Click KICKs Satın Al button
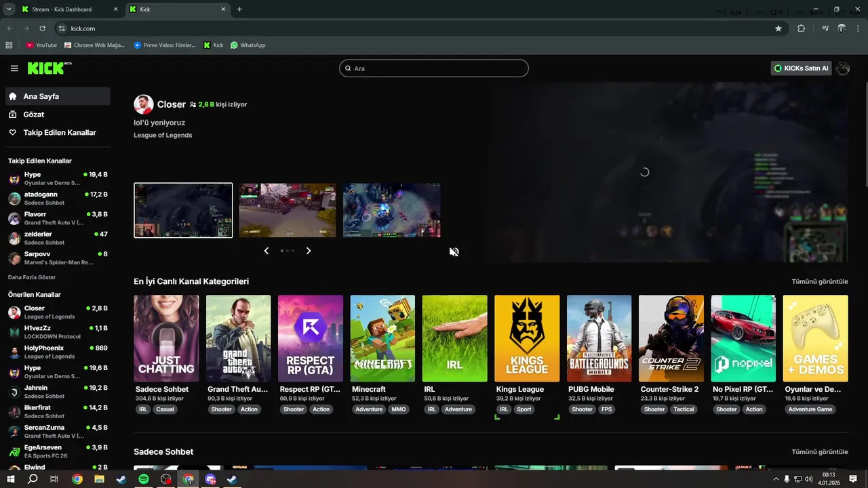The height and width of the screenshot is (488, 868). pyautogui.click(x=801, y=68)
